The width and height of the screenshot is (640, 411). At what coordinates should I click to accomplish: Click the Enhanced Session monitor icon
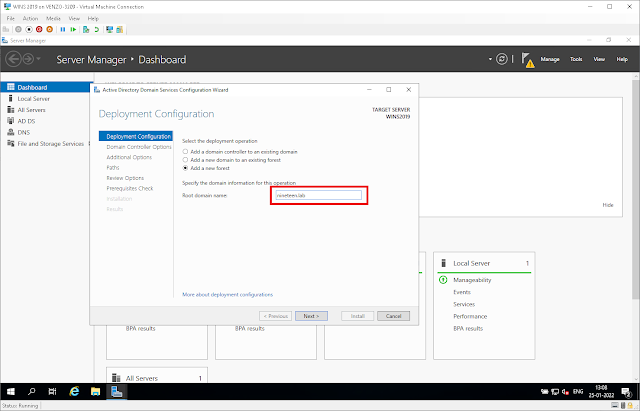(x=109, y=29)
